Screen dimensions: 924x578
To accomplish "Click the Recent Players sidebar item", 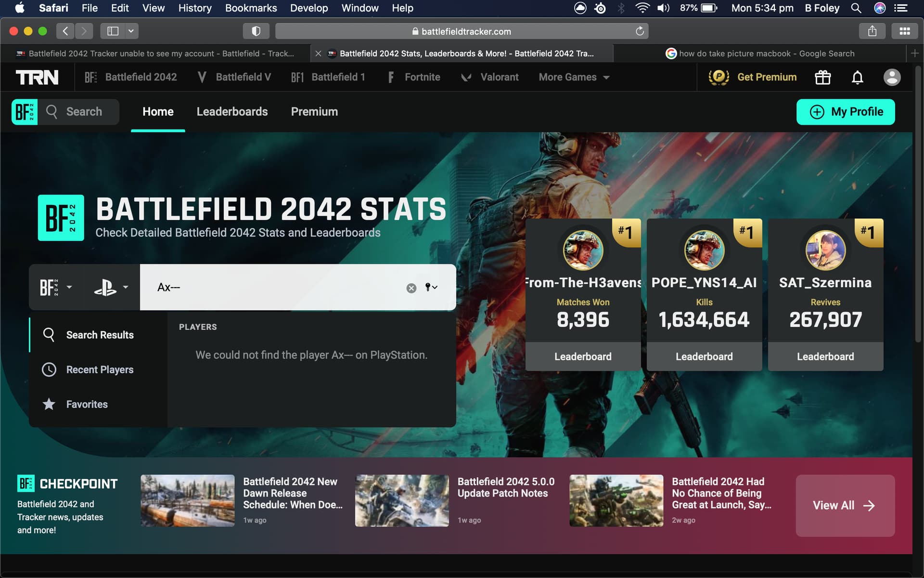I will pyautogui.click(x=100, y=369).
